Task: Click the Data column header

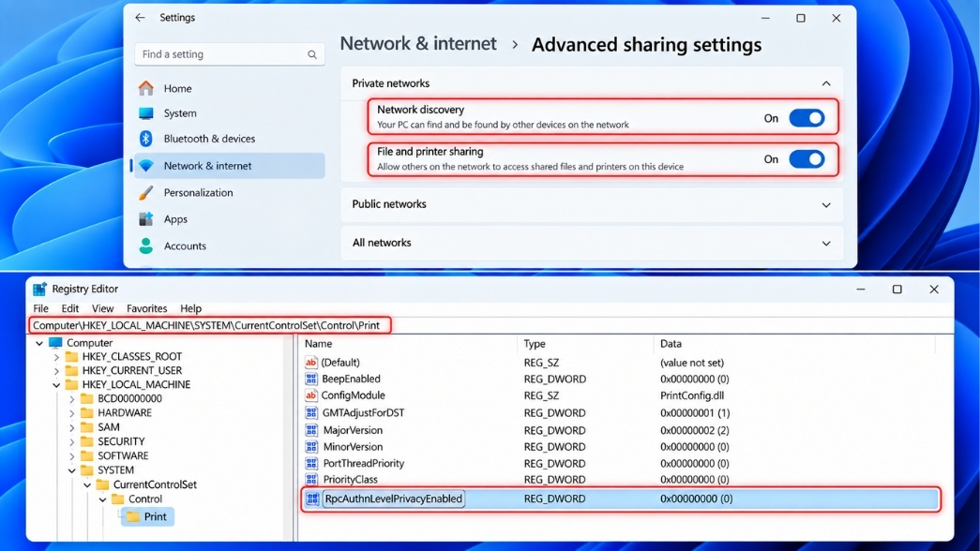Action: (x=671, y=344)
